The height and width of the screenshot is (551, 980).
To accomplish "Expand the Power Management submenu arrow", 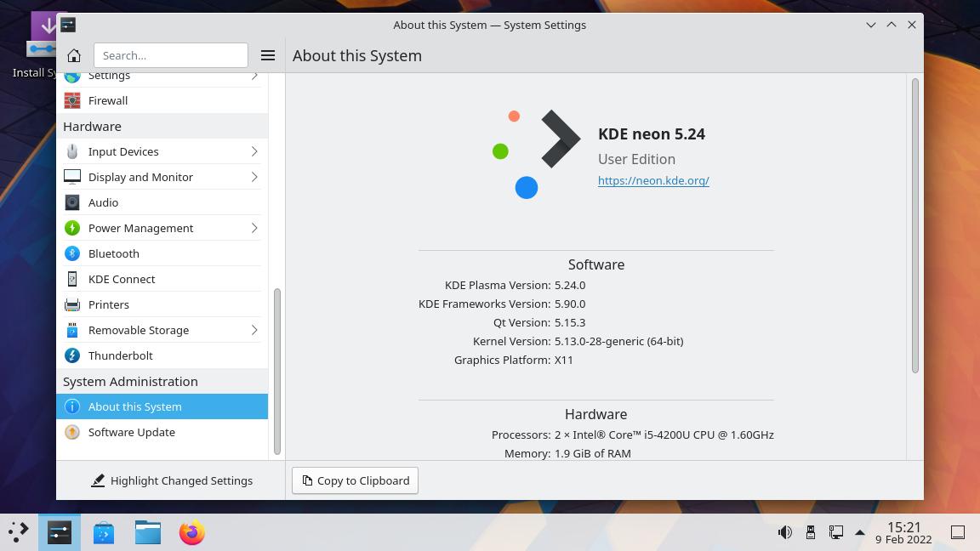I will point(254,228).
